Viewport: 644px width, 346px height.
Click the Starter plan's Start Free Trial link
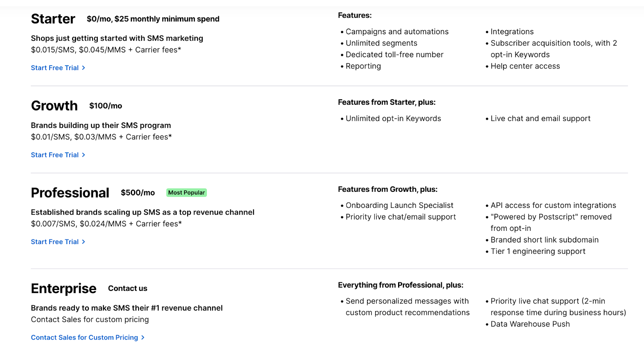(55, 68)
